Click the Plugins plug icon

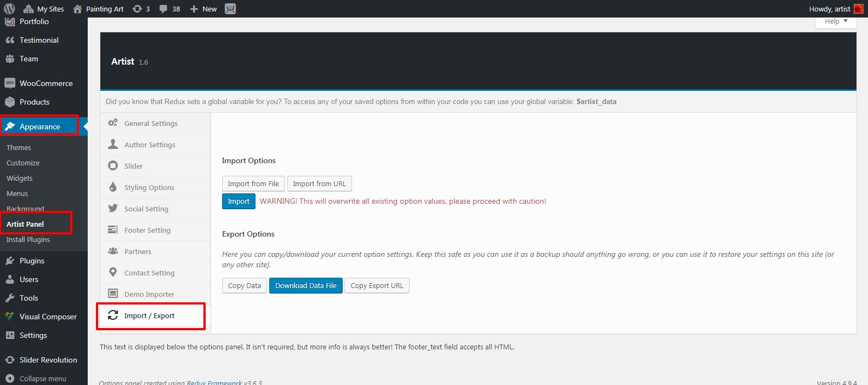click(x=10, y=261)
